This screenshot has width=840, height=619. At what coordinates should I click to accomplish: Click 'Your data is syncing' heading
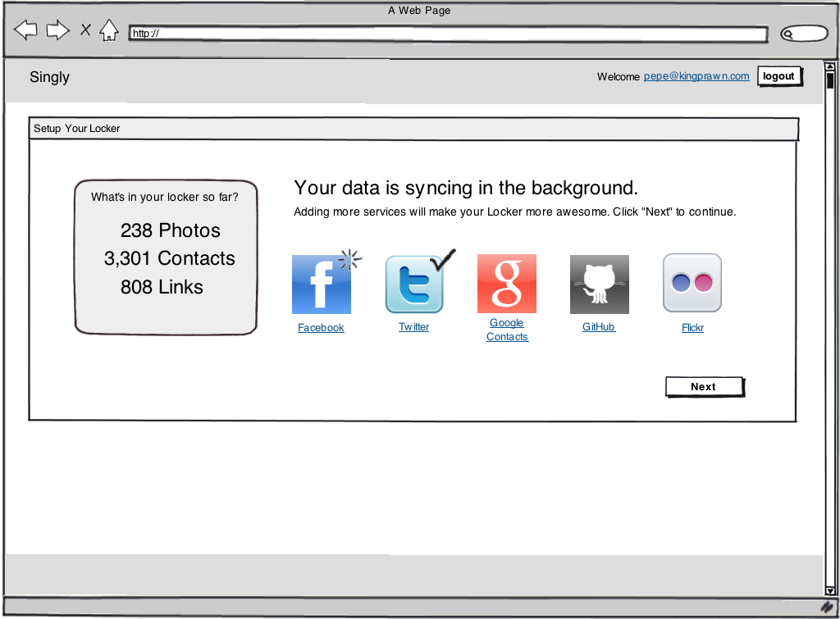point(466,188)
